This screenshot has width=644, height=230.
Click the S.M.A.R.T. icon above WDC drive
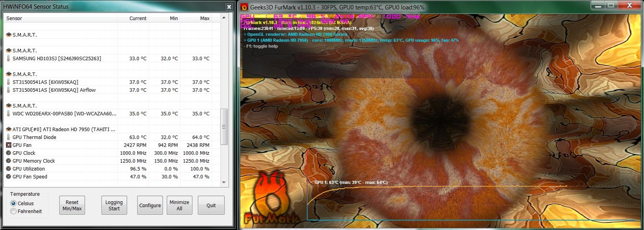pyautogui.click(x=9, y=106)
